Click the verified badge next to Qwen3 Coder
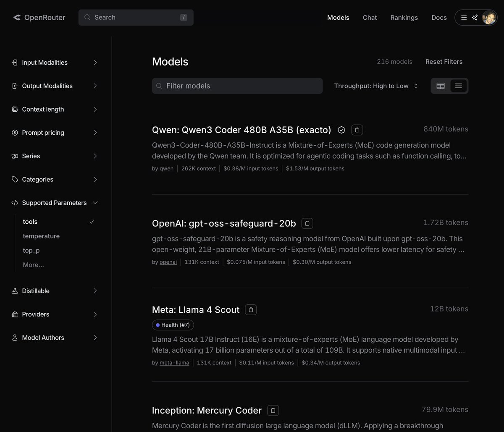 (341, 130)
